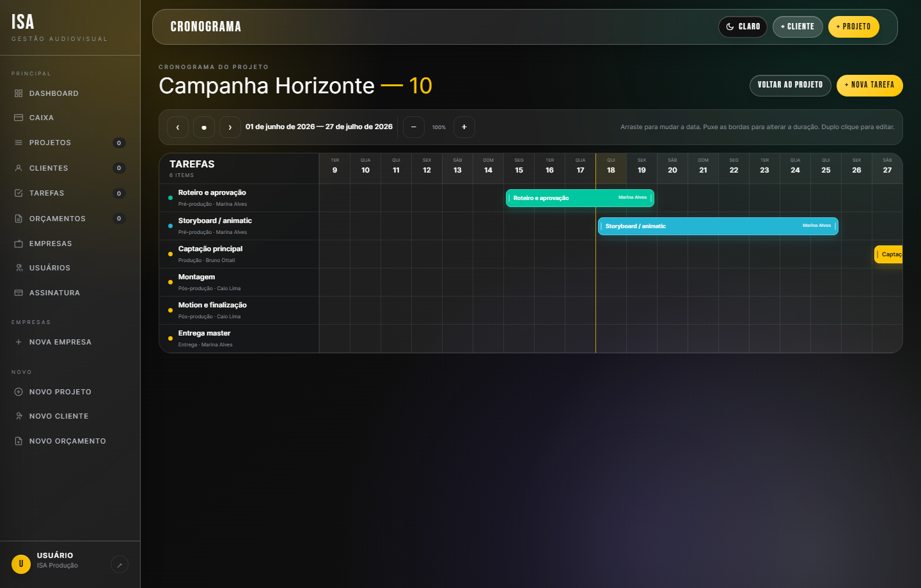
Task: Open user profile arrow icon
Action: point(120,565)
